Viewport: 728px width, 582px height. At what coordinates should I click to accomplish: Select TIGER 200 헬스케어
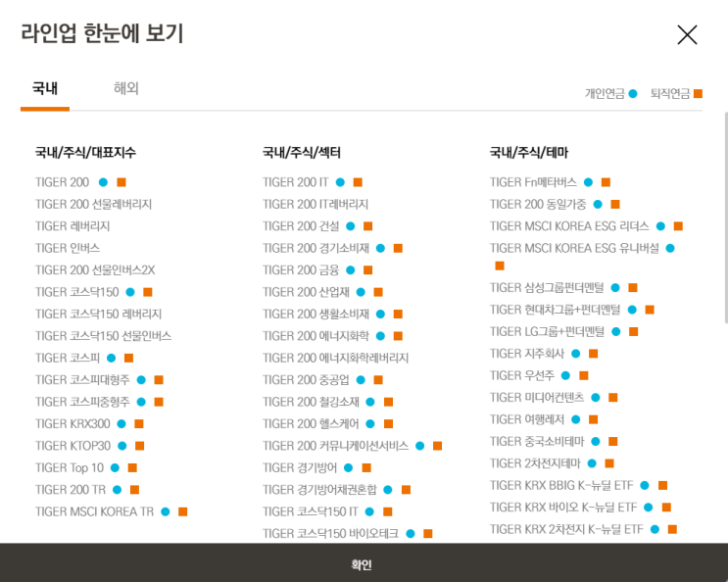click(x=311, y=423)
